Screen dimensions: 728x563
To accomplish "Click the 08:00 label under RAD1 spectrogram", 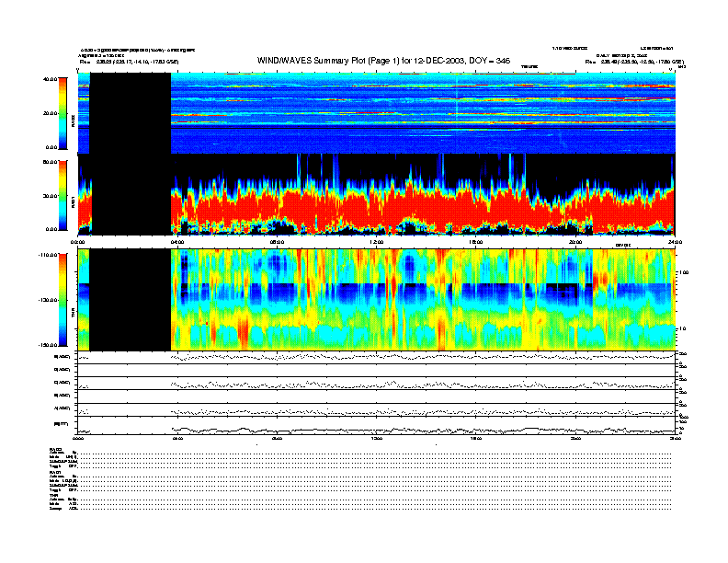I will pos(277,242).
